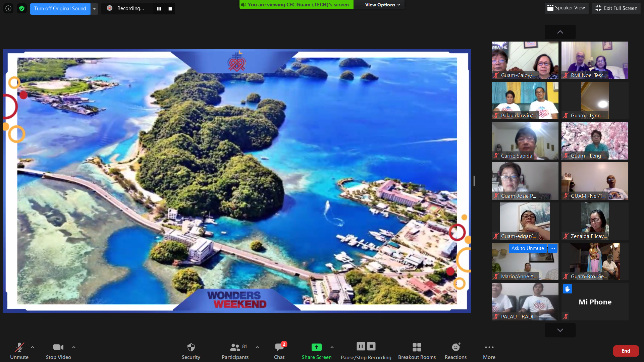
Task: Select the RMI Noel Tess video thumbnail
Action: (x=595, y=60)
